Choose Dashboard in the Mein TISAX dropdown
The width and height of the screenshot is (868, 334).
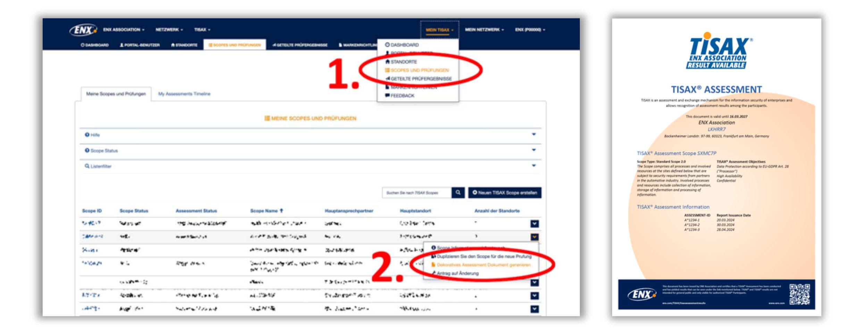pyautogui.click(x=402, y=45)
